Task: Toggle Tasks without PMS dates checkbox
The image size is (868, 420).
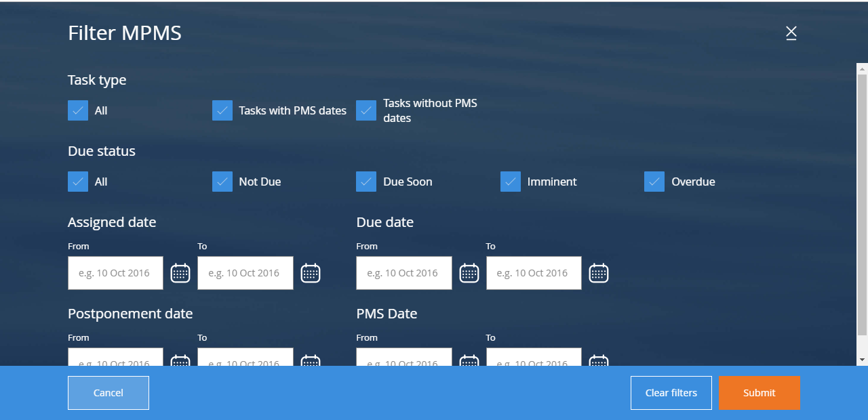Action: tap(366, 110)
